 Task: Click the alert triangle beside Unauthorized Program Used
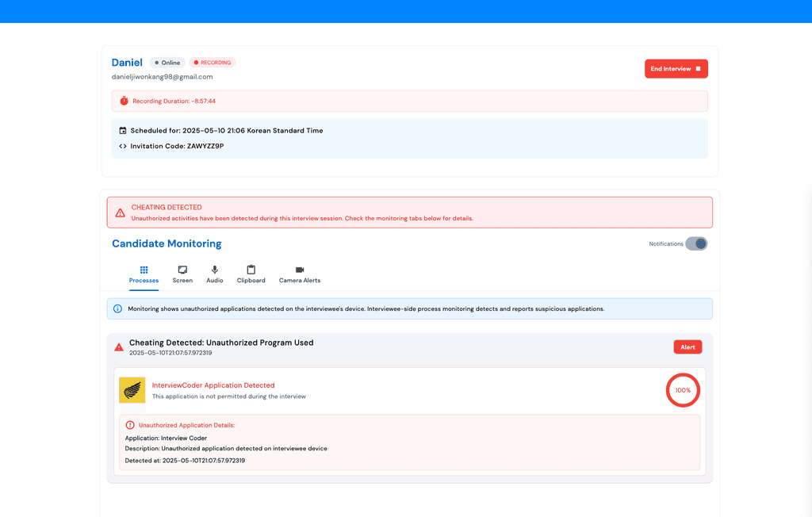[118, 346]
